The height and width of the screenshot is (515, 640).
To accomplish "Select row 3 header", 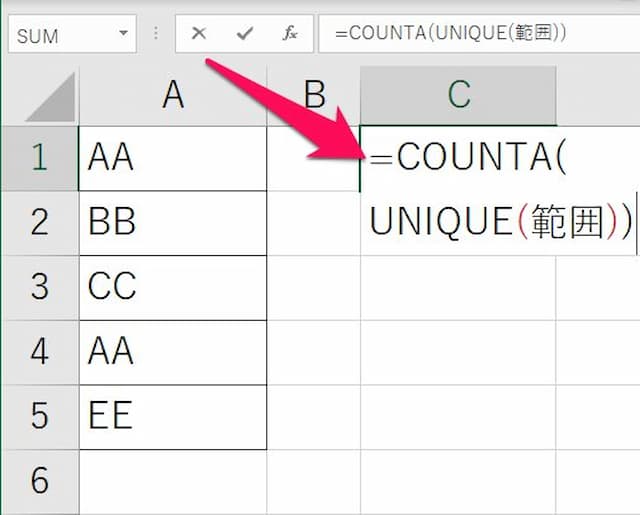I will pos(39,287).
